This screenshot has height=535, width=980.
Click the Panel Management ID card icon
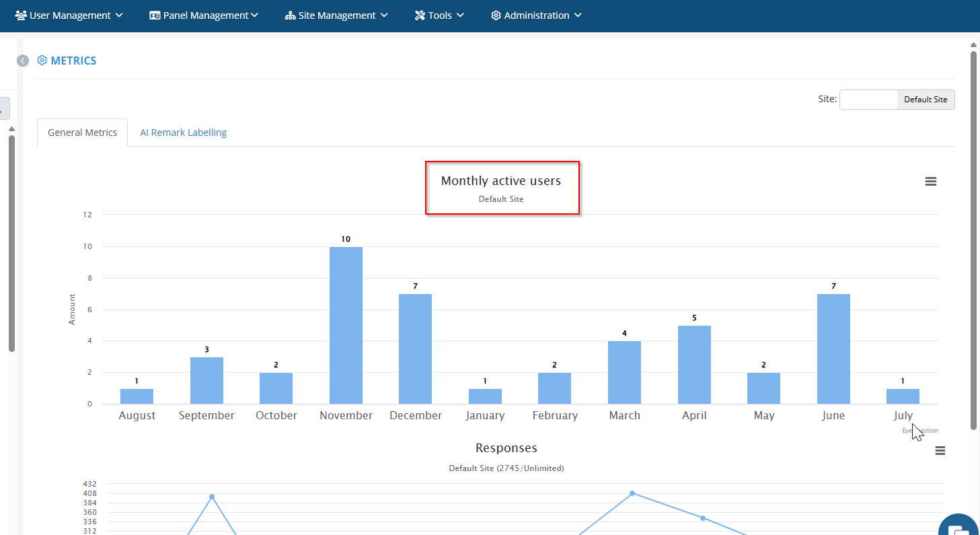(x=155, y=15)
